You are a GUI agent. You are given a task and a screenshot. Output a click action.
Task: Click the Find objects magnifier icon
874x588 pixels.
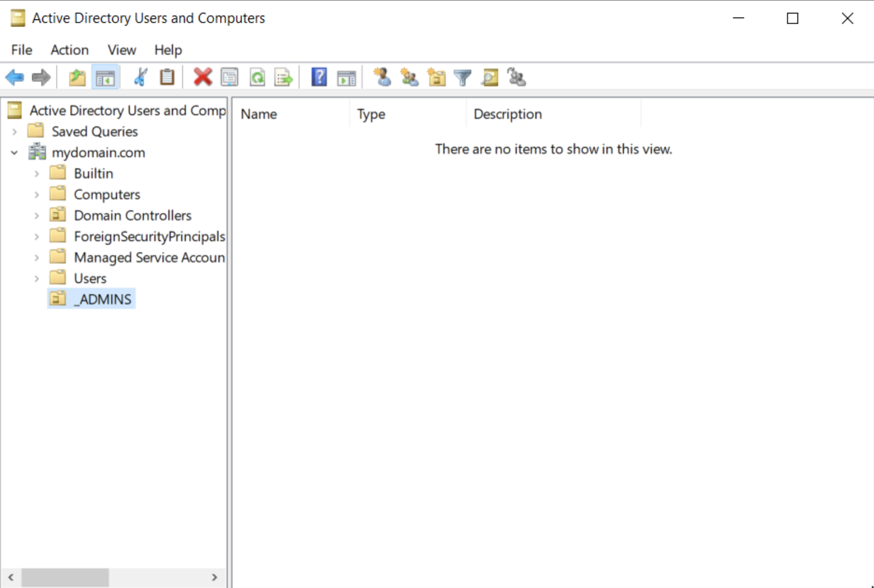(490, 78)
